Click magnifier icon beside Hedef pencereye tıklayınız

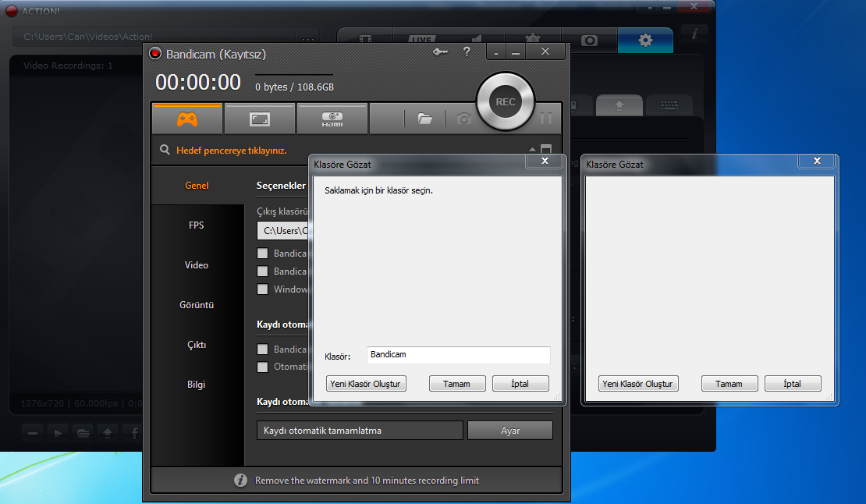[165, 150]
